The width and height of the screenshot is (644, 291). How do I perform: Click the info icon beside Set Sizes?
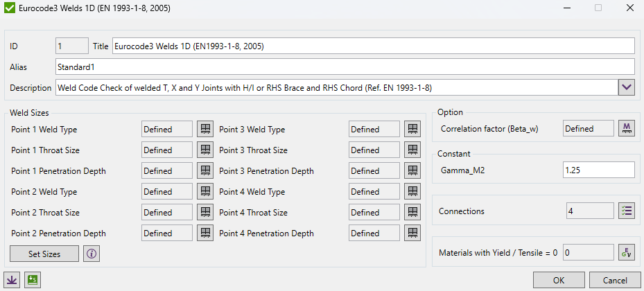92,254
